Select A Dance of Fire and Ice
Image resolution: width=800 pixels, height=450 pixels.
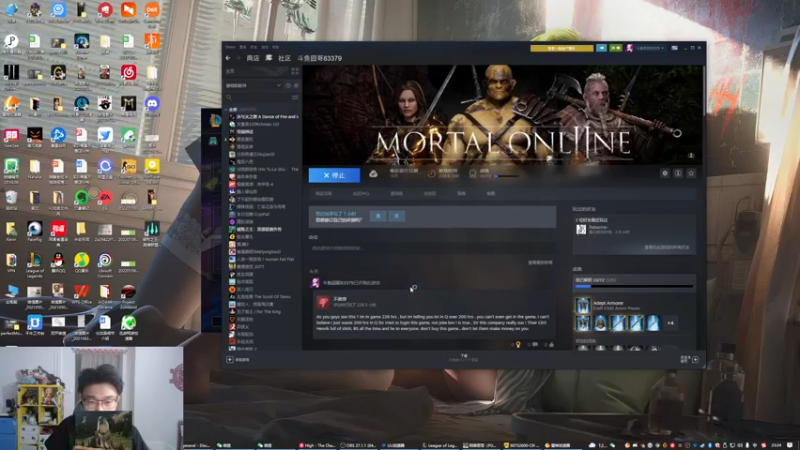pyautogui.click(x=264, y=117)
